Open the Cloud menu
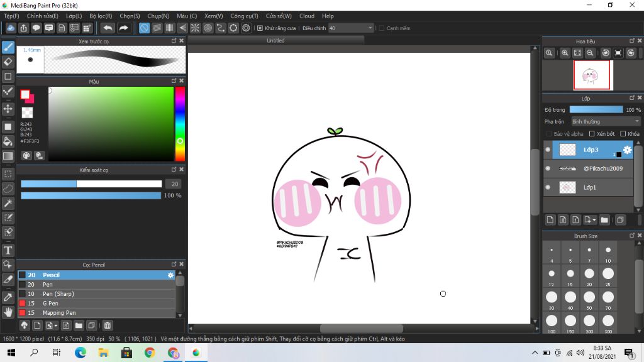Image resolution: width=644 pixels, height=362 pixels. 307,16
